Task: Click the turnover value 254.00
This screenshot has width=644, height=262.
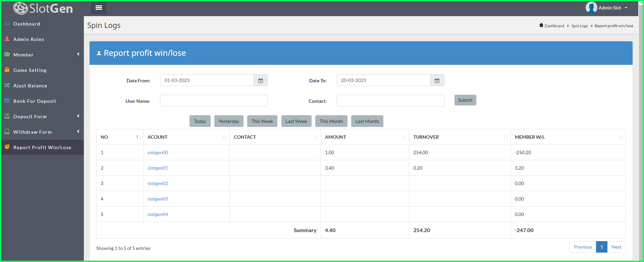Action: [421, 152]
